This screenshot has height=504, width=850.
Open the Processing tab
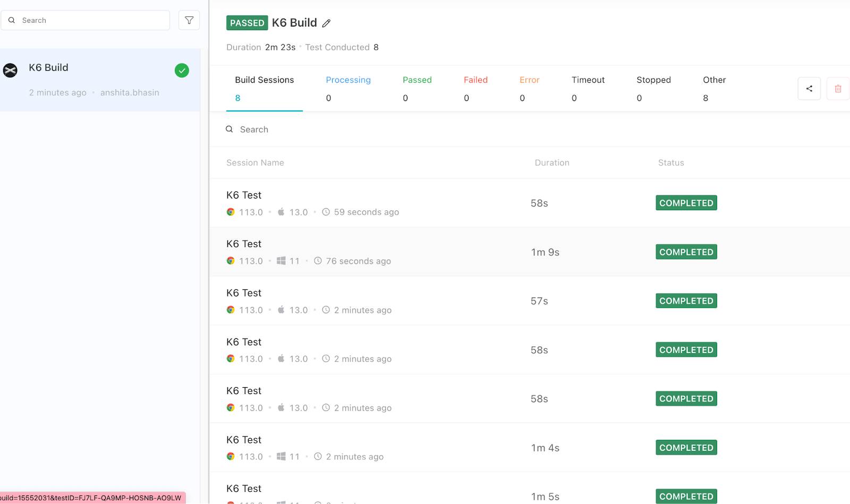(x=348, y=89)
